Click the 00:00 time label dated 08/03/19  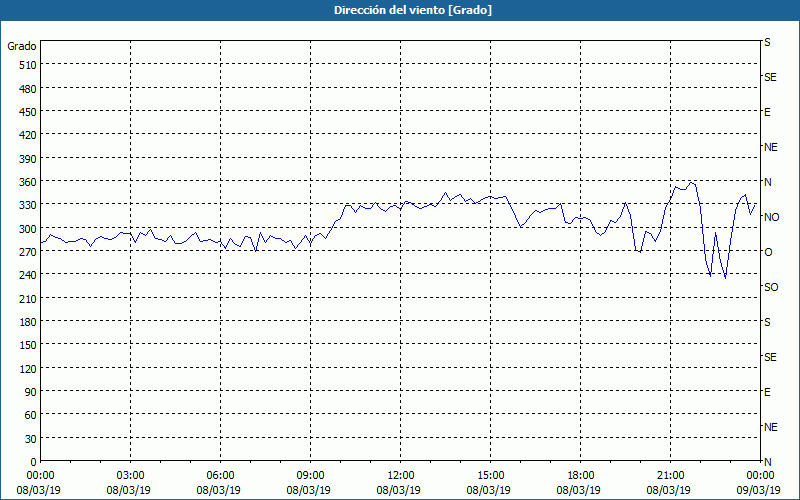pos(40,476)
